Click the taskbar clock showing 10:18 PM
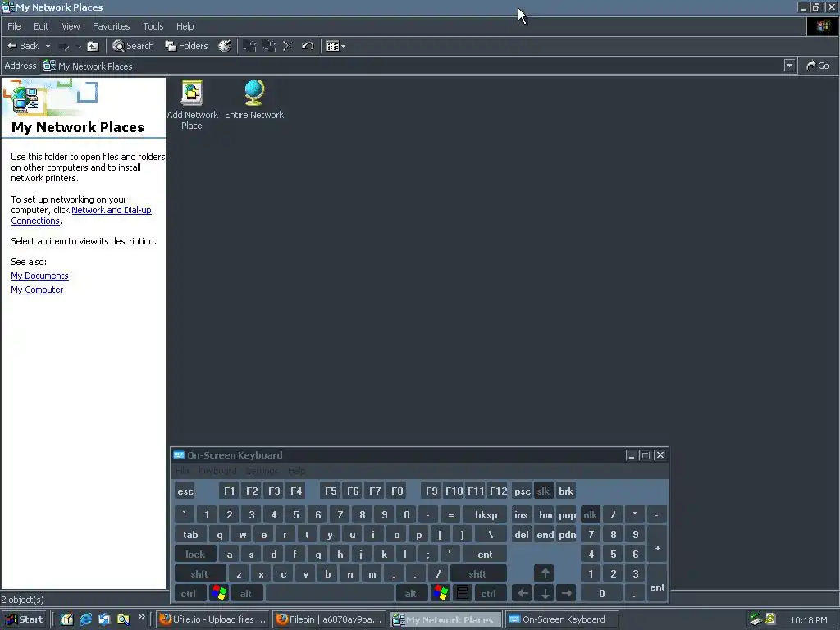Screen dimensions: 840x630 pyautogui.click(x=808, y=620)
